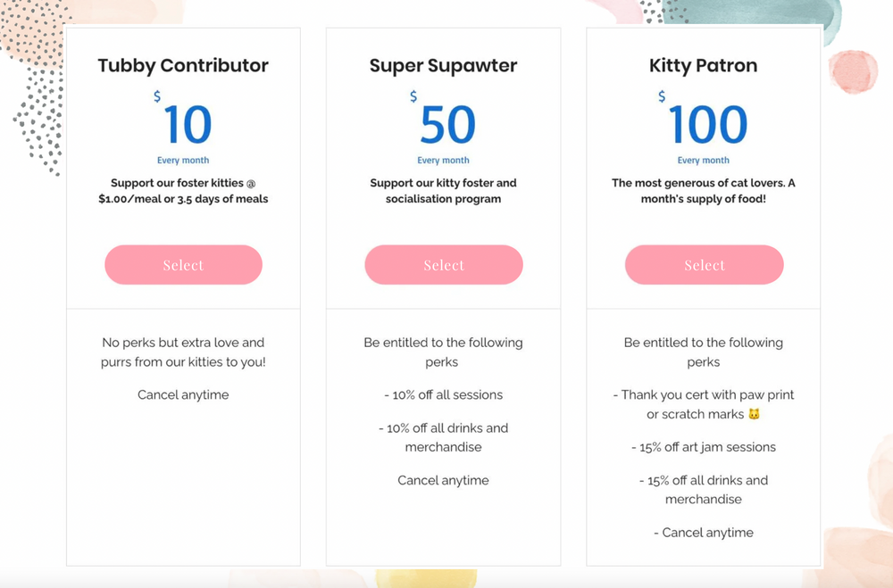The image size is (893, 588).
Task: Click 'Every month' under the $50 price
Action: coord(444,159)
